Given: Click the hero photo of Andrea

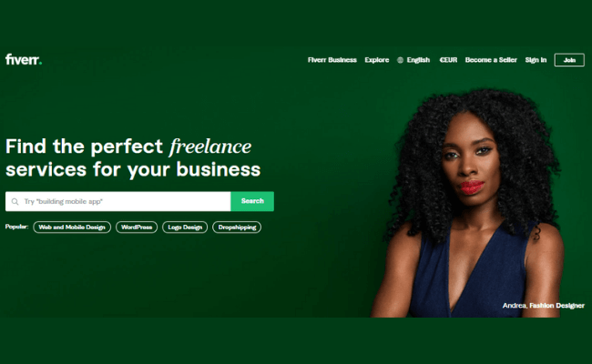Looking at the screenshot, I should coord(468,204).
